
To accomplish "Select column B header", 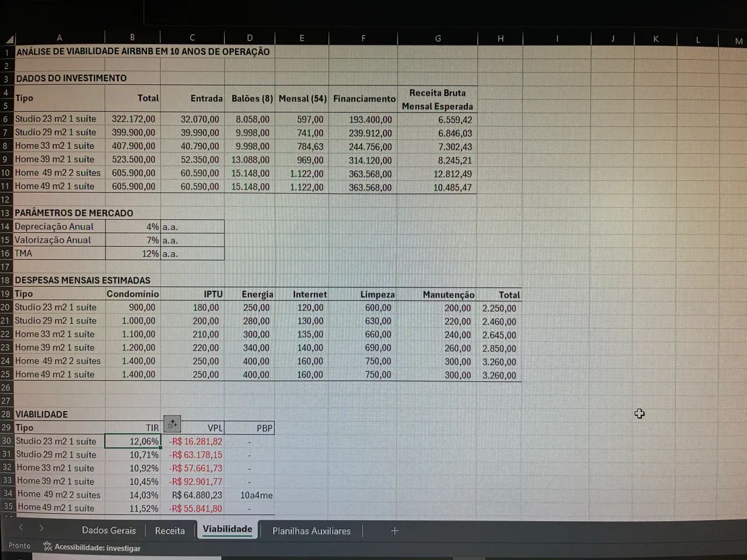I will [132, 38].
